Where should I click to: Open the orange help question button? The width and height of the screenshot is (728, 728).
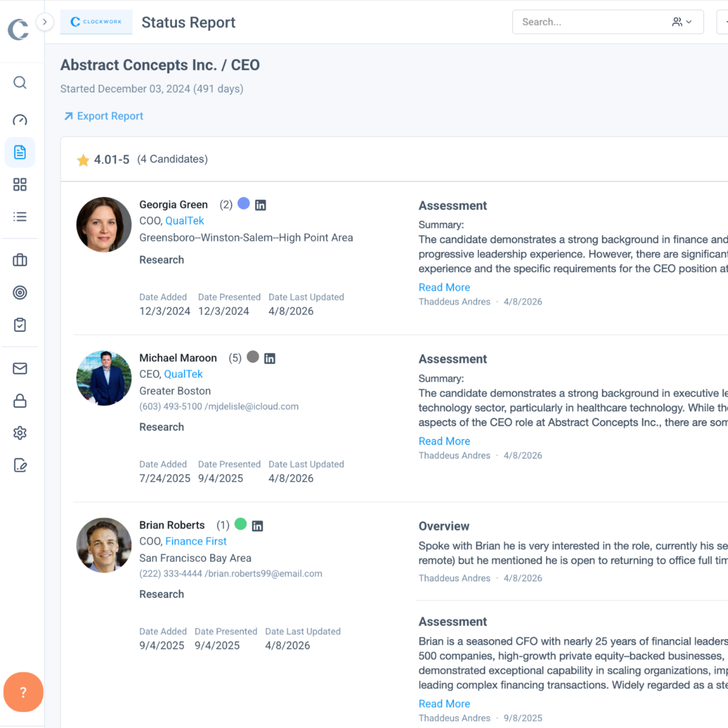[x=23, y=692]
